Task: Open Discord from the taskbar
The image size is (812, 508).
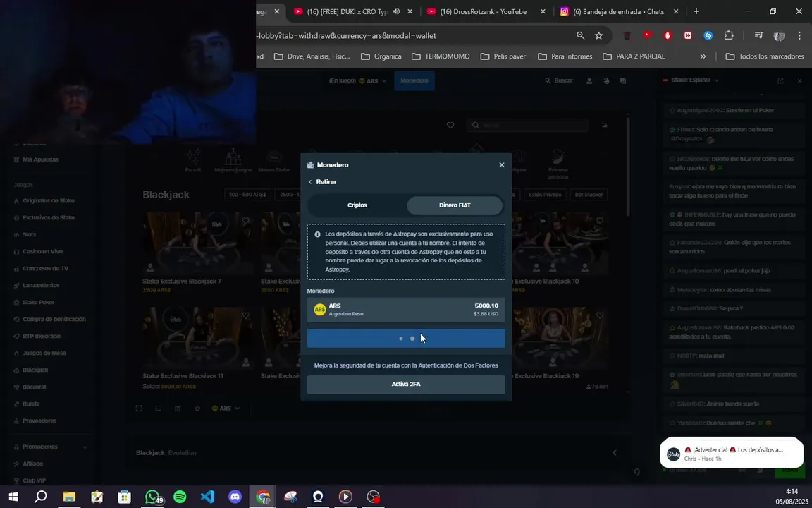Action: point(235,497)
